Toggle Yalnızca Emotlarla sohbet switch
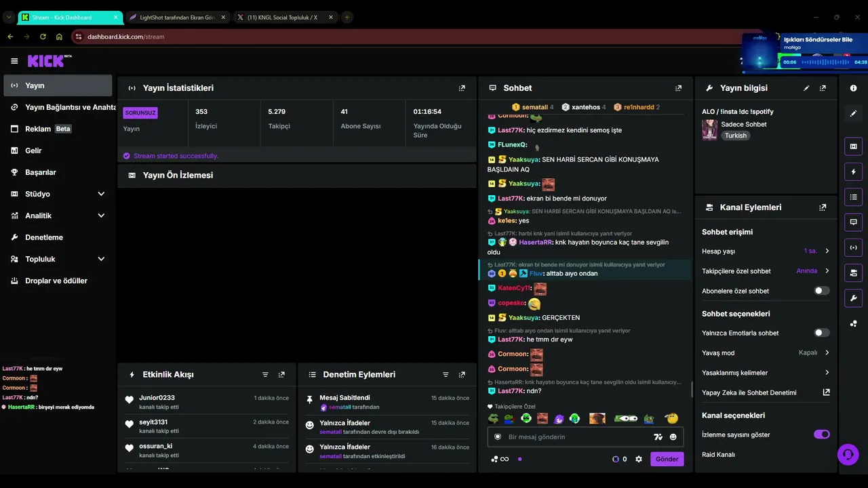868x488 pixels. click(x=822, y=333)
